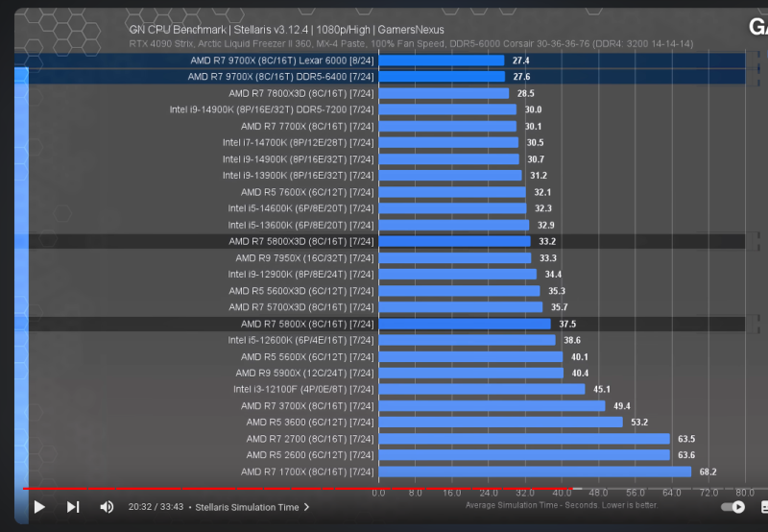The image size is (768, 532).
Task: Click the Intel i5-13600K label
Action: [x=300, y=225]
